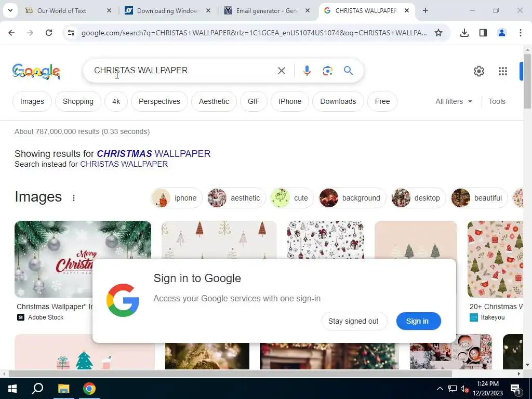Click the URL address bar
The image size is (532, 399).
(254, 33)
